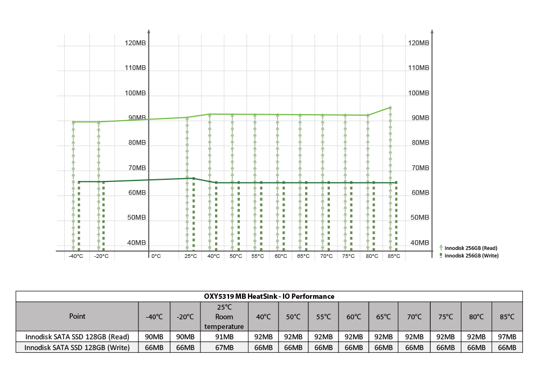
Task: Select the table header cell 60°C
Action: click(354, 317)
